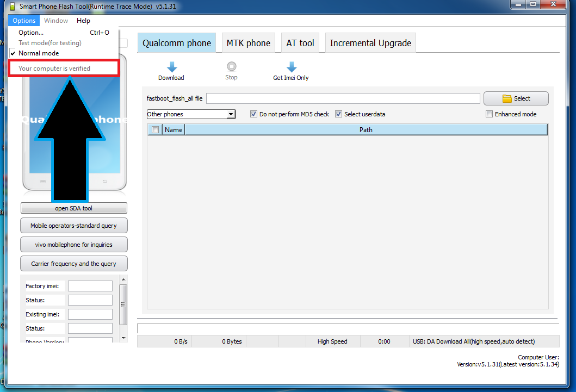The width and height of the screenshot is (576, 392).
Task: Switch to the Incremental Upgrade tab
Action: 370,42
